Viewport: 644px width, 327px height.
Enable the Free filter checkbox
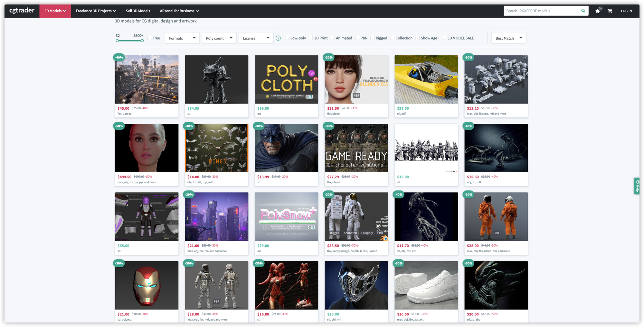tap(149, 38)
